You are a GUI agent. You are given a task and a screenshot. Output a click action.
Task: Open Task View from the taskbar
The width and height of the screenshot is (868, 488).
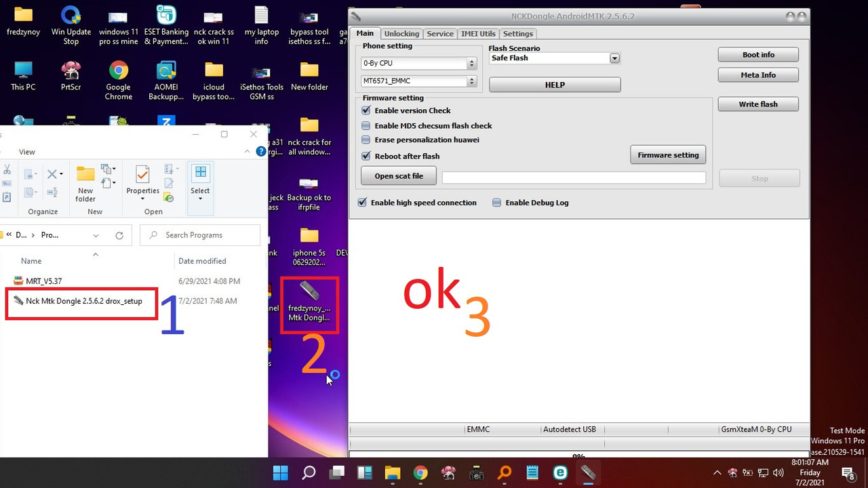point(336,472)
